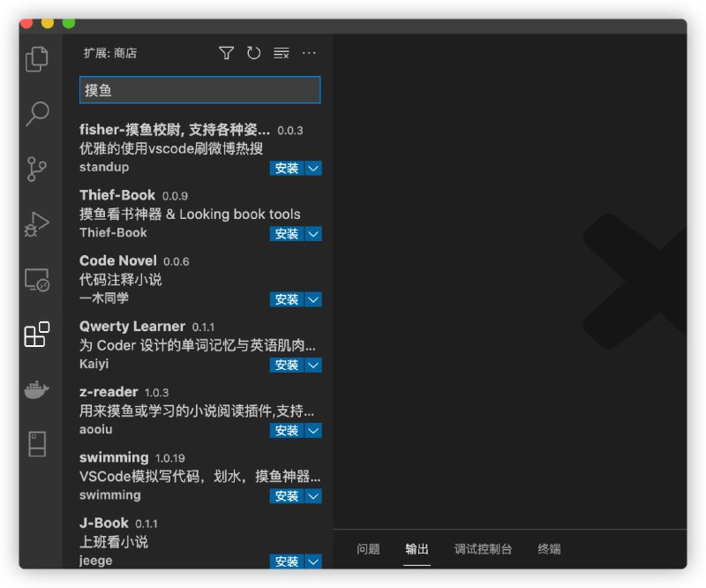Expand install options for z-reader
This screenshot has height=588, width=706.
[313, 431]
